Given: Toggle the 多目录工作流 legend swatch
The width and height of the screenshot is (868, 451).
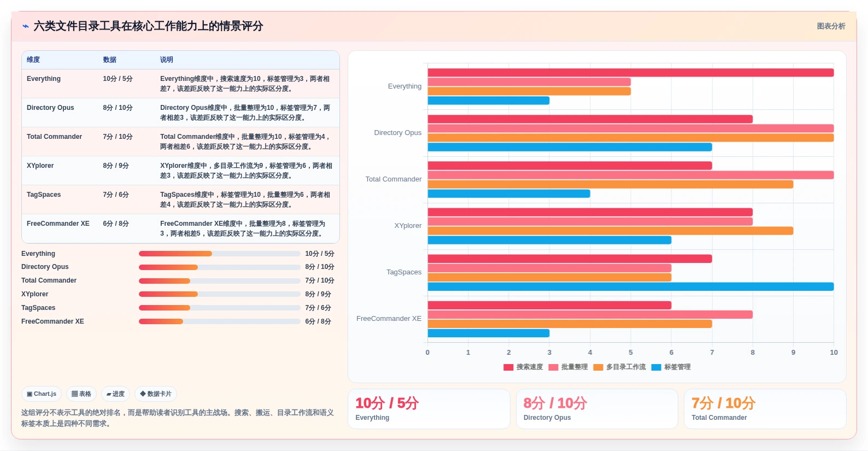Looking at the screenshot, I should (x=598, y=367).
